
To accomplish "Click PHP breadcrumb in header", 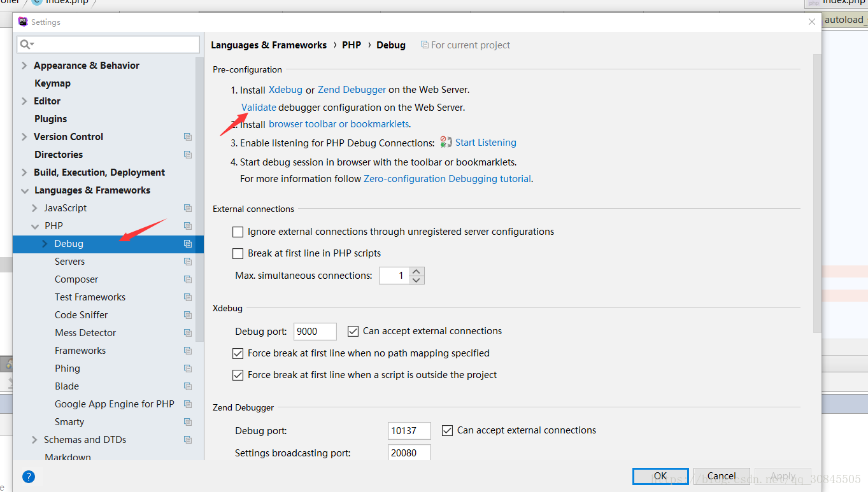I will click(x=352, y=45).
